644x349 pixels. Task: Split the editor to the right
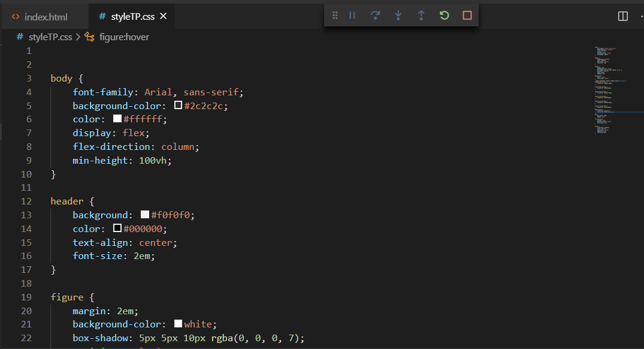[622, 16]
